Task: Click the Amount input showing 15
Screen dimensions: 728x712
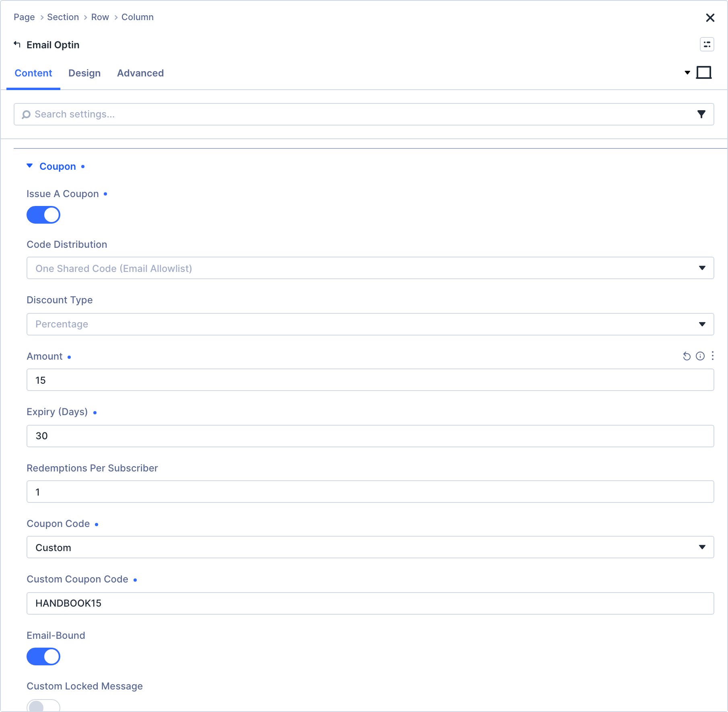Action: 370,380
